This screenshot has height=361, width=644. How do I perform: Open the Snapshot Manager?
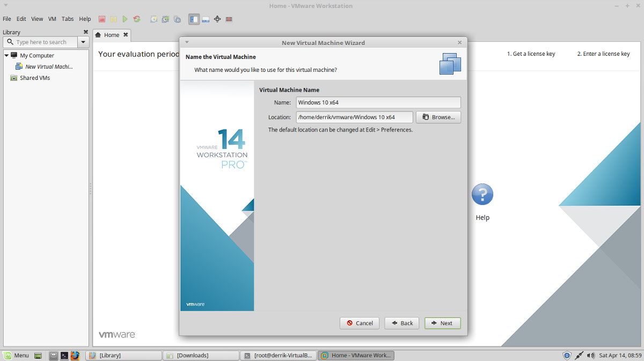[x=177, y=19]
